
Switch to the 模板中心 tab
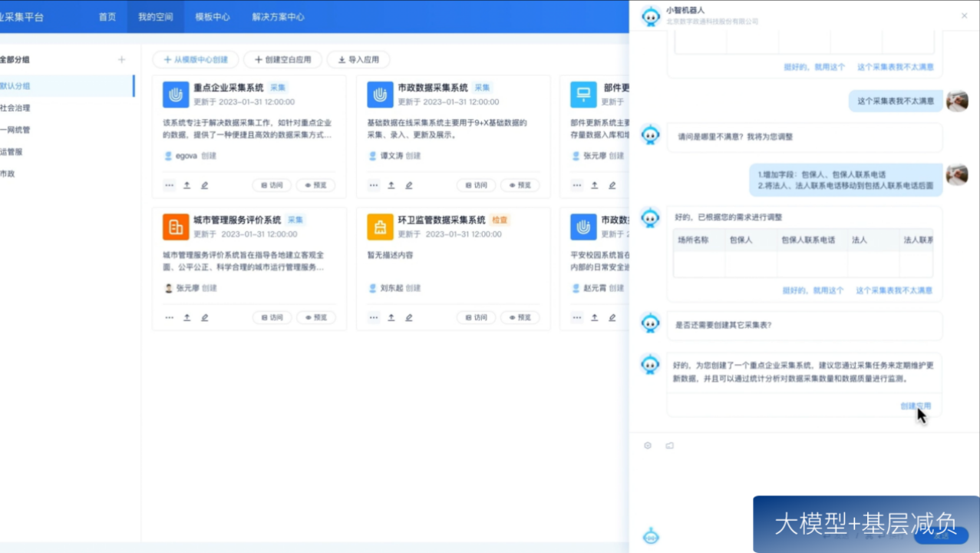pyautogui.click(x=213, y=17)
